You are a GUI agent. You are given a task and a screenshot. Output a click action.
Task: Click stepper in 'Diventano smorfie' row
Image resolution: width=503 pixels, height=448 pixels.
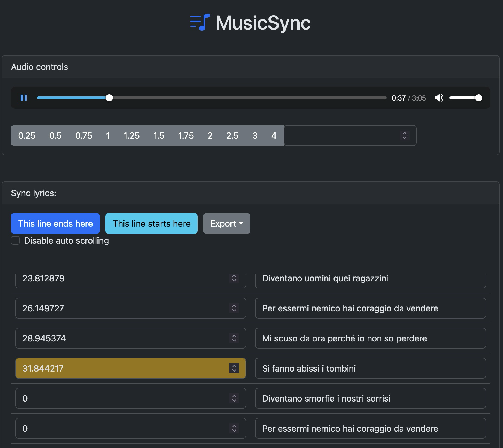click(234, 398)
